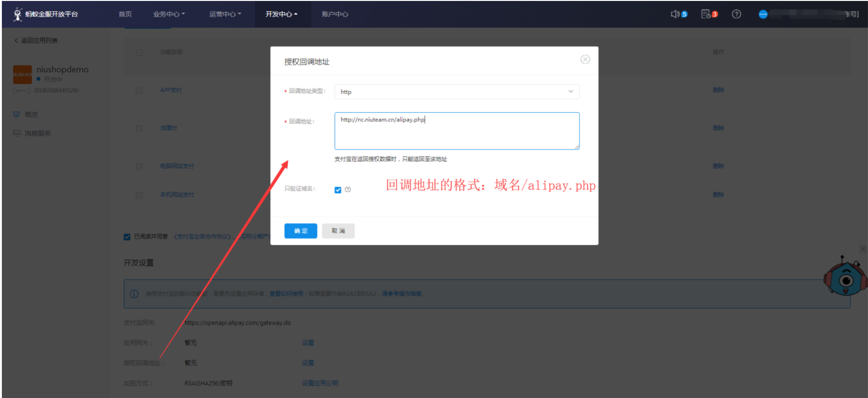Screen dimensions: 868x398
Task: Check the 电脑网站支付 row checkbox
Action: click(x=139, y=166)
